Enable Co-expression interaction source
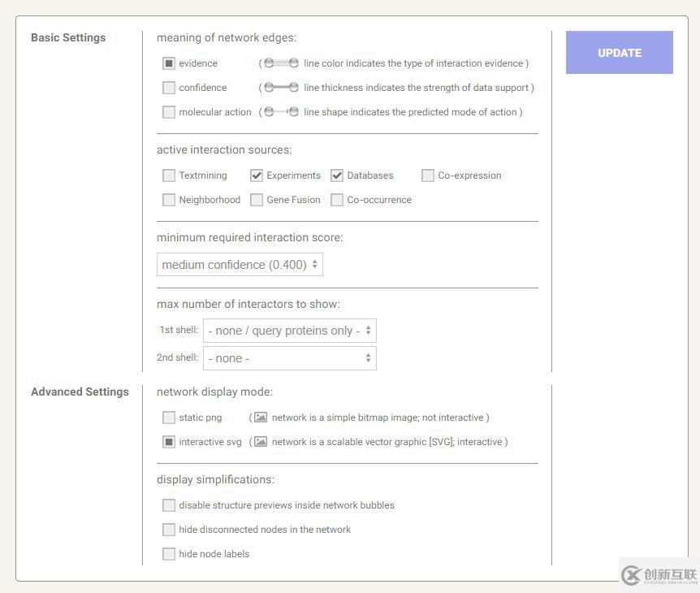This screenshot has width=700, height=593. (428, 175)
